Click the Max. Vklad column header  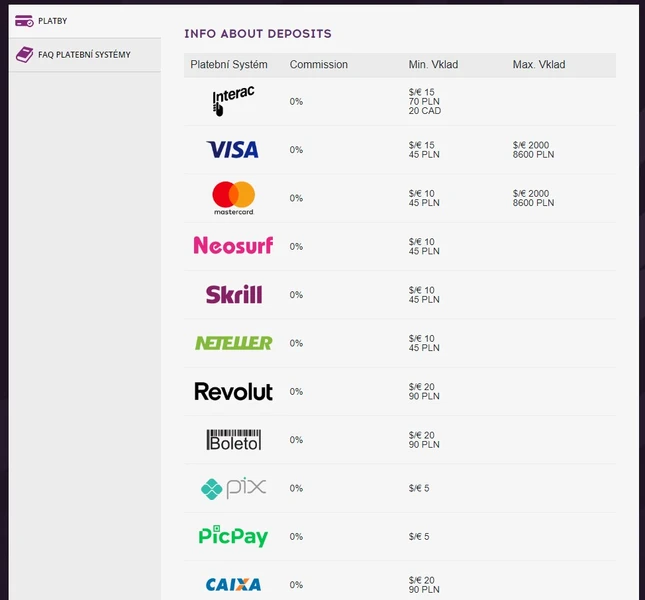pos(538,65)
